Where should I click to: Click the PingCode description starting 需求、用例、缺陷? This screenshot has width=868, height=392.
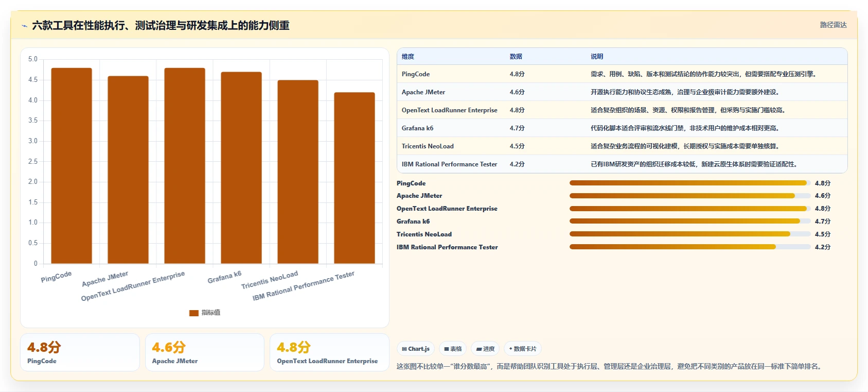[703, 74]
